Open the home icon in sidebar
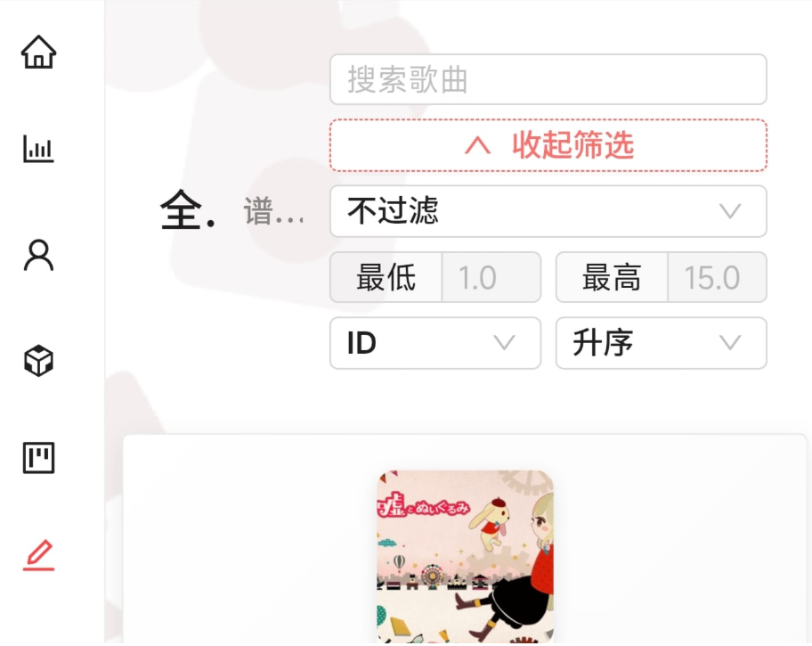The width and height of the screenshot is (812, 646). coord(39,52)
